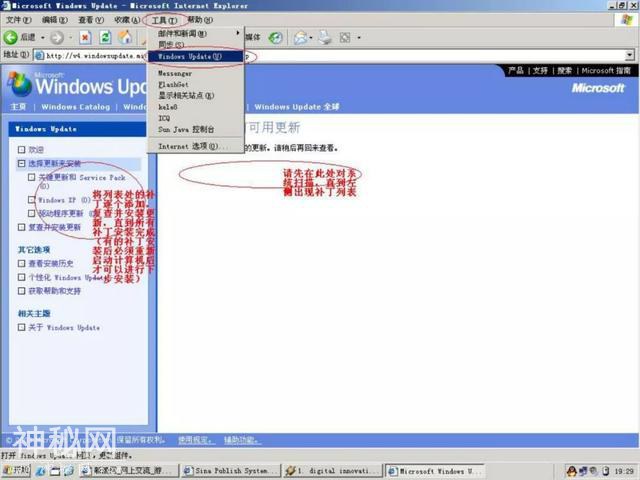Close the 工具(T) menu
640x480 pixels.
(x=164, y=20)
